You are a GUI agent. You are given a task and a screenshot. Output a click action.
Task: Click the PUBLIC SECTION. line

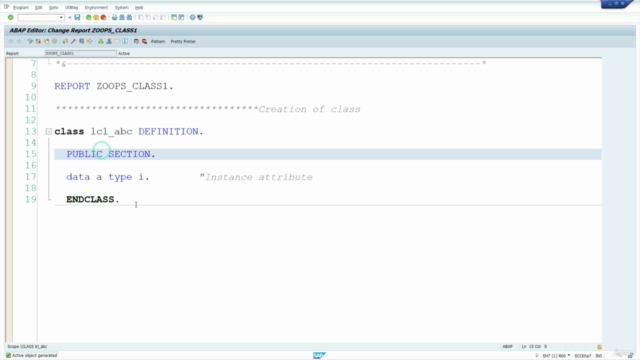[111, 154]
